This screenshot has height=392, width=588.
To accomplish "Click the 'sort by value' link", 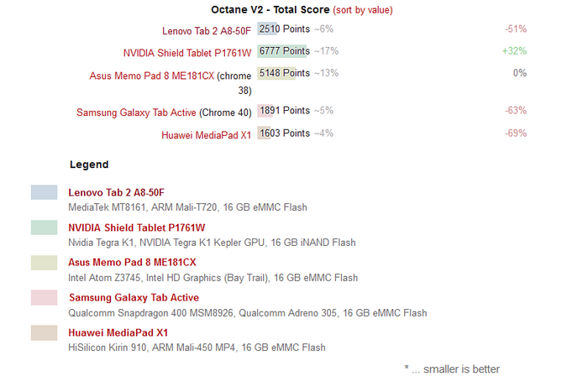I will point(363,10).
